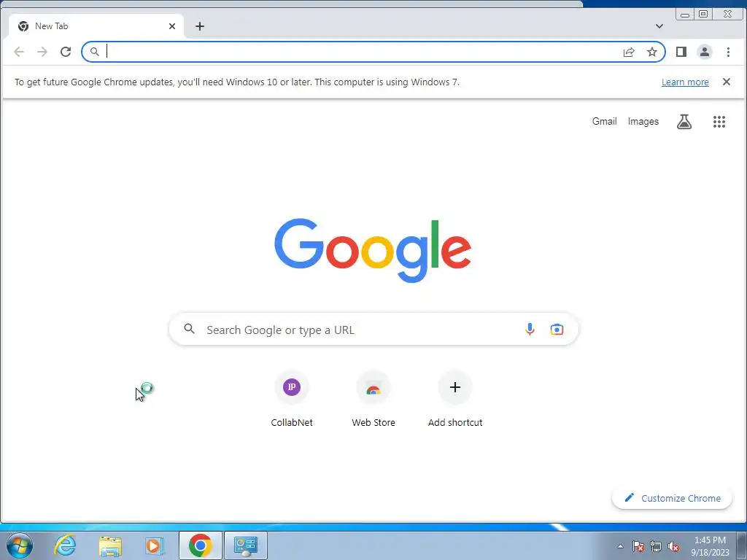
Task: Click the Google logo
Action: click(373, 251)
